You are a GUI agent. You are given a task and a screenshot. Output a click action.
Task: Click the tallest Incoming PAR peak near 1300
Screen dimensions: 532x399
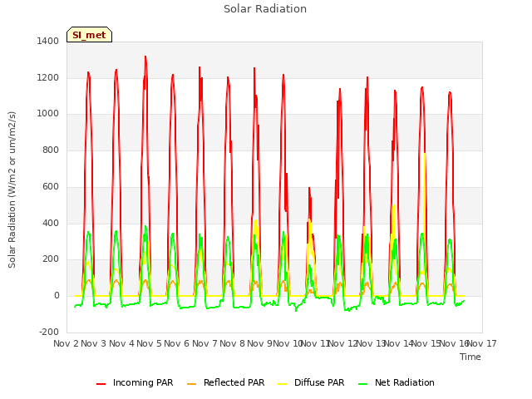point(145,57)
